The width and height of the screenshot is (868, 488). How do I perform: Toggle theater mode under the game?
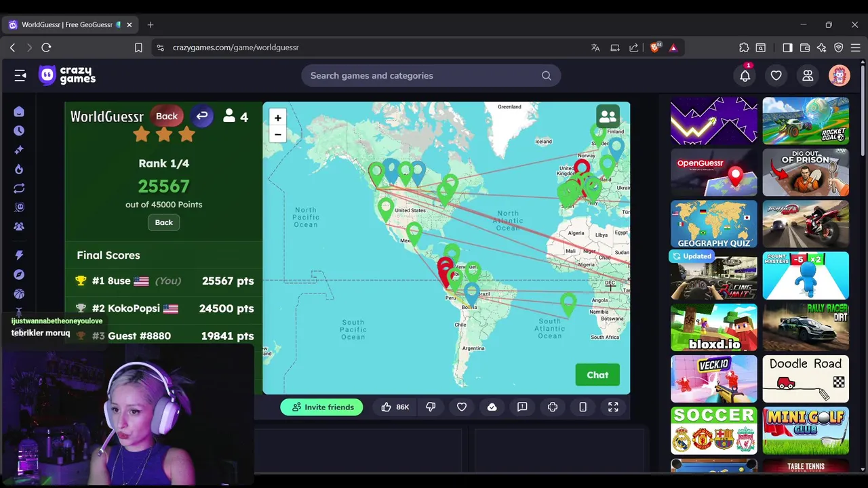[x=553, y=407]
